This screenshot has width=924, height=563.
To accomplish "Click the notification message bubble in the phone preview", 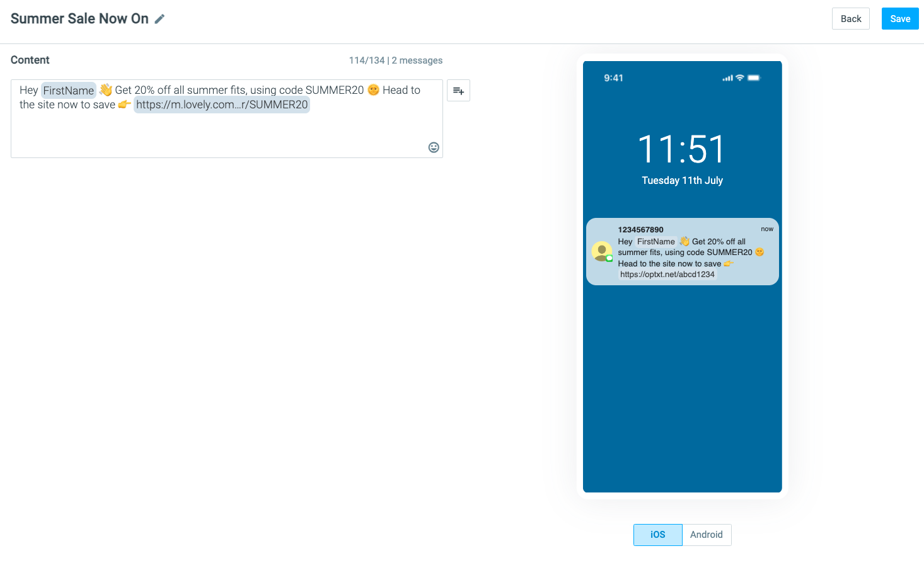I will click(x=683, y=252).
